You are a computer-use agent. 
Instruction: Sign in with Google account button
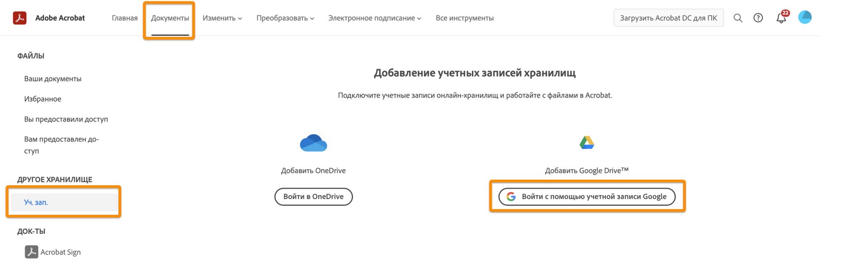(587, 196)
